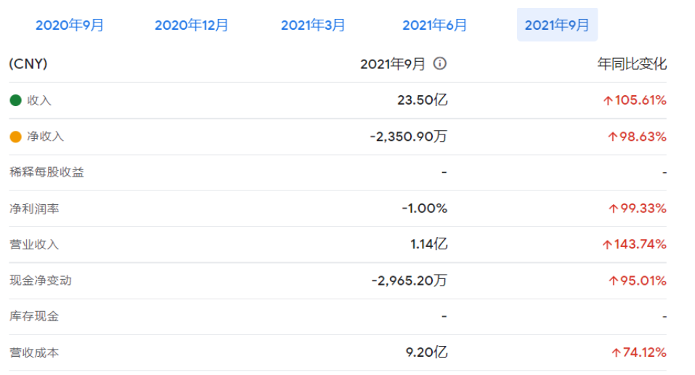Select the 营业收入 row label
Viewport: 695px width, 375px height.
tap(34, 244)
